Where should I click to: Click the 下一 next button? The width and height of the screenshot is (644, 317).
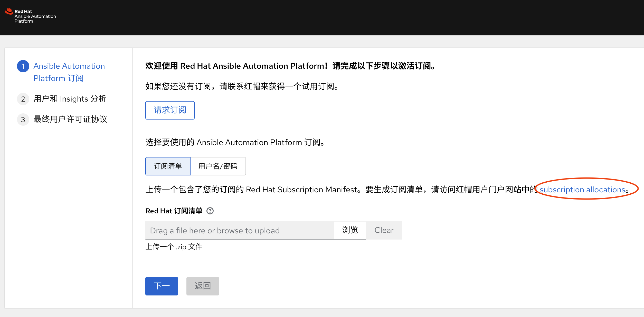point(162,286)
